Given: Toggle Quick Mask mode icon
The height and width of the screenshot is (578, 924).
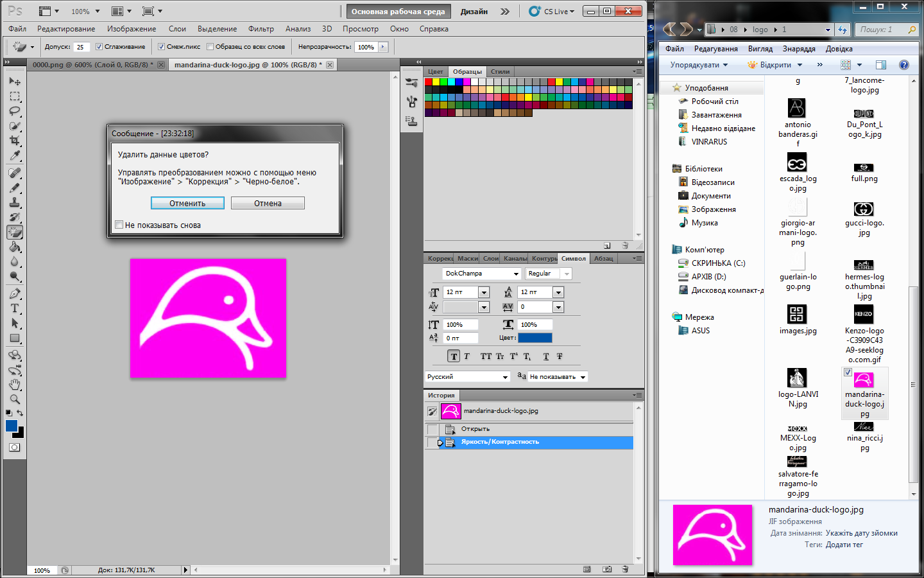Looking at the screenshot, I should [x=15, y=447].
